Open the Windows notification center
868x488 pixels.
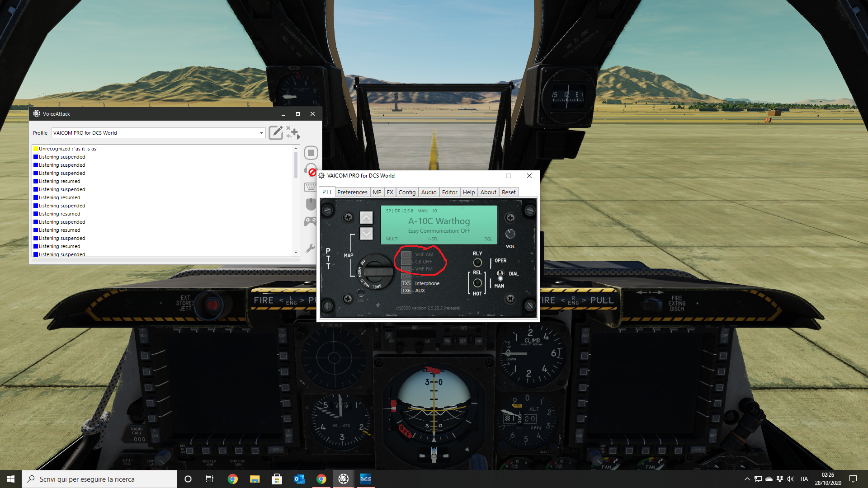pyautogui.click(x=853, y=479)
